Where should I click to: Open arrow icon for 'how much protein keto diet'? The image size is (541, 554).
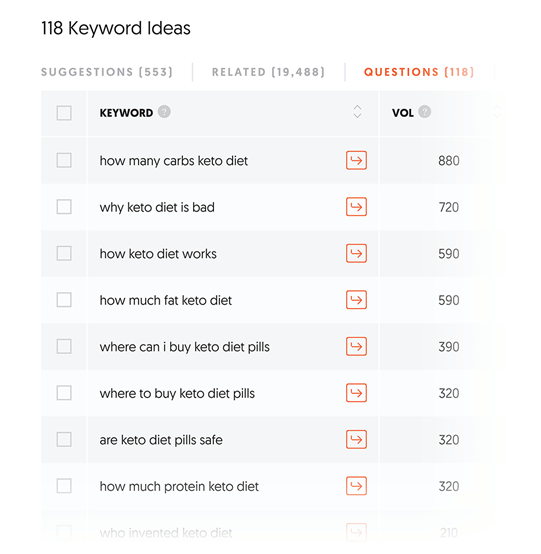[x=356, y=486]
